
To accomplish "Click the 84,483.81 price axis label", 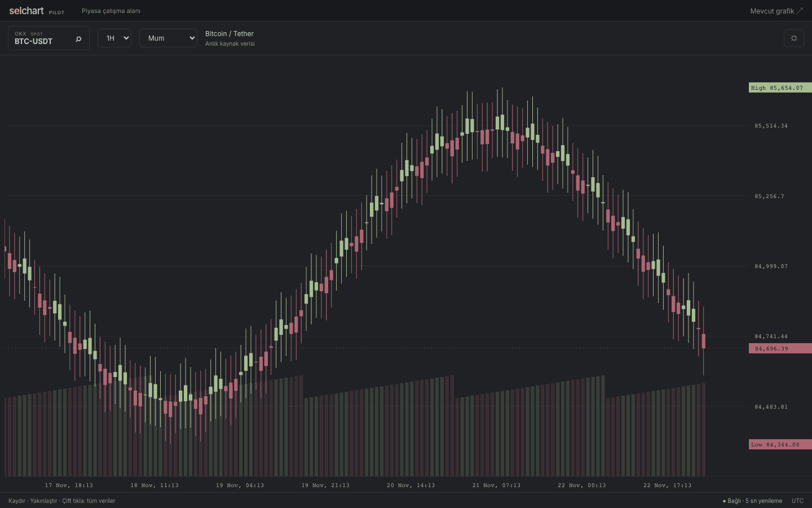I will [x=771, y=407].
